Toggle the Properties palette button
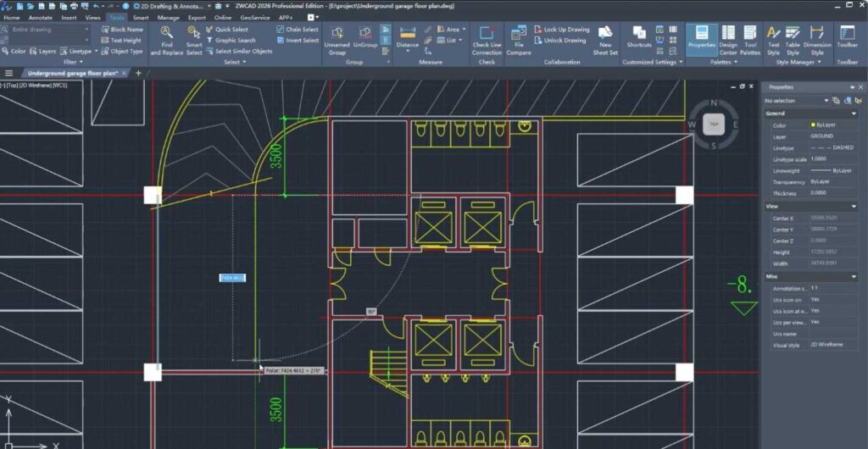The height and width of the screenshot is (449, 868). tap(701, 38)
